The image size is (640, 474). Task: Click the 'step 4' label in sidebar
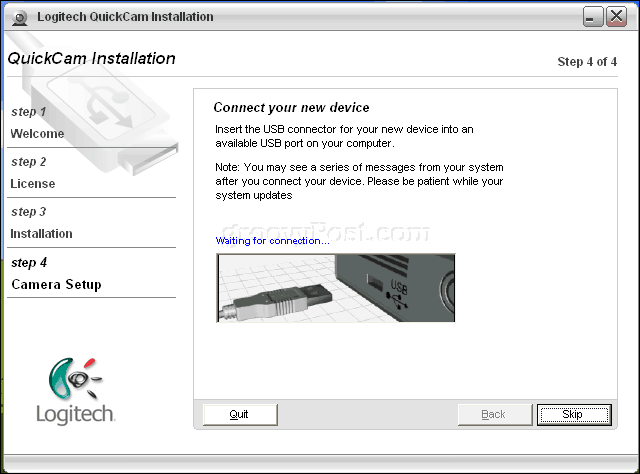point(29,263)
